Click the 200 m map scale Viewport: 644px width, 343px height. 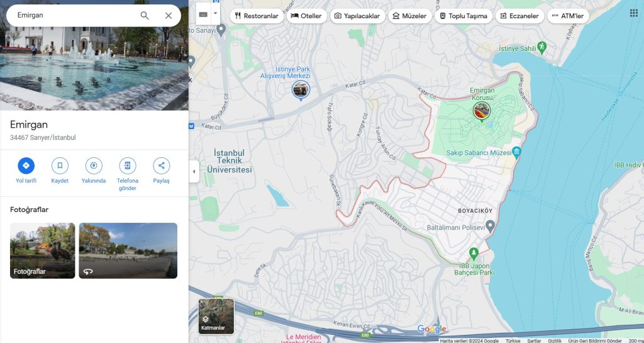click(x=635, y=340)
